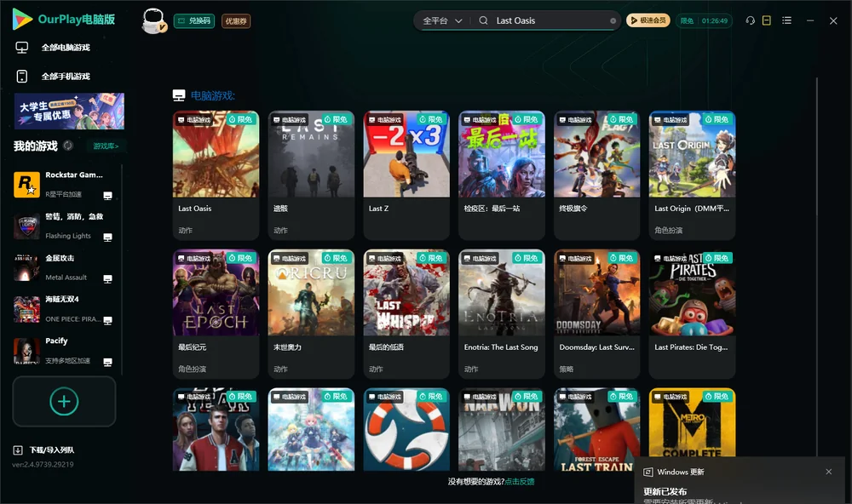Open customer service headset icon

click(750, 20)
